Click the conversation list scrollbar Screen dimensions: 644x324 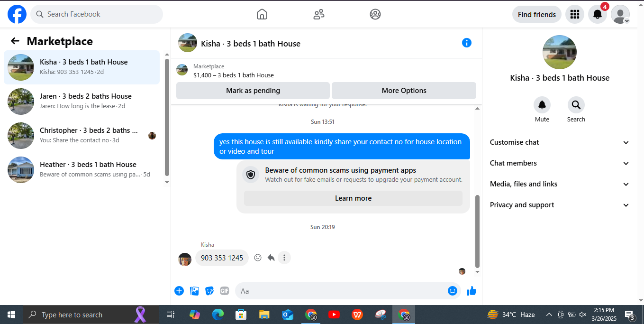(167, 117)
